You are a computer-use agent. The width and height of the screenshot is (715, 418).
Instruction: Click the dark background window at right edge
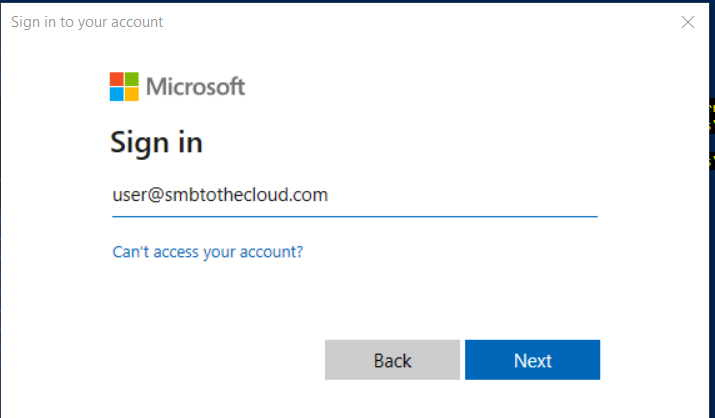click(x=710, y=250)
